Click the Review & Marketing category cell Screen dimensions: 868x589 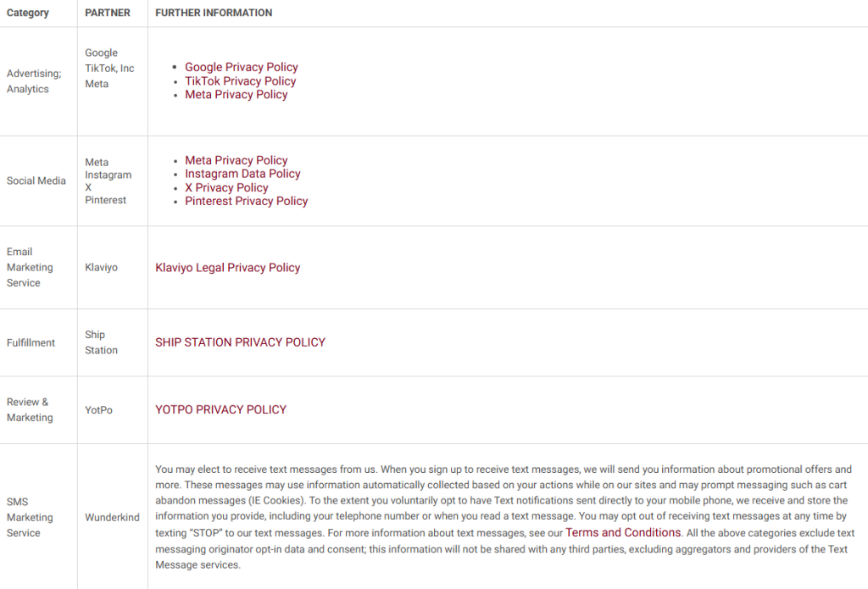point(30,409)
